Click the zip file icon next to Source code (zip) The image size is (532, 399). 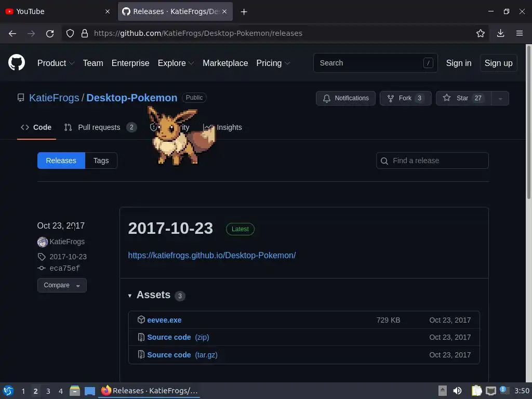pos(141,337)
